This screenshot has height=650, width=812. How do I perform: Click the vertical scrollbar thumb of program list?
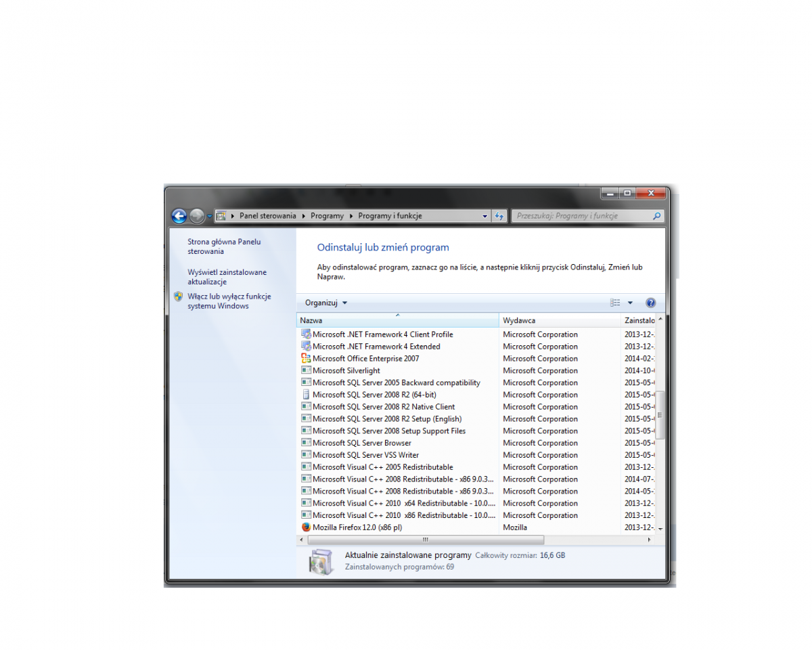coord(660,414)
